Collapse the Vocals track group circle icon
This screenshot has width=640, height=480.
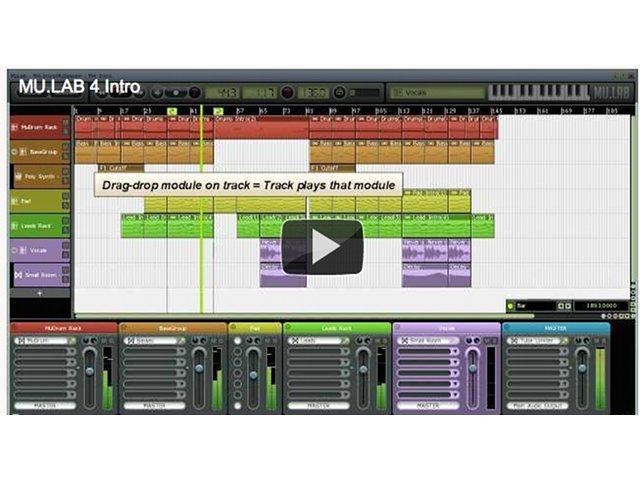pos(15,250)
